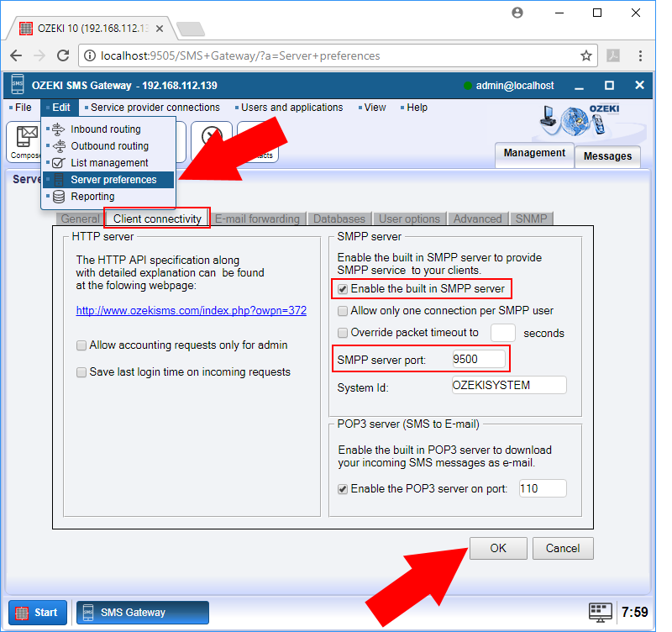
Task: Click the packet timeout seconds field
Action: [x=502, y=333]
